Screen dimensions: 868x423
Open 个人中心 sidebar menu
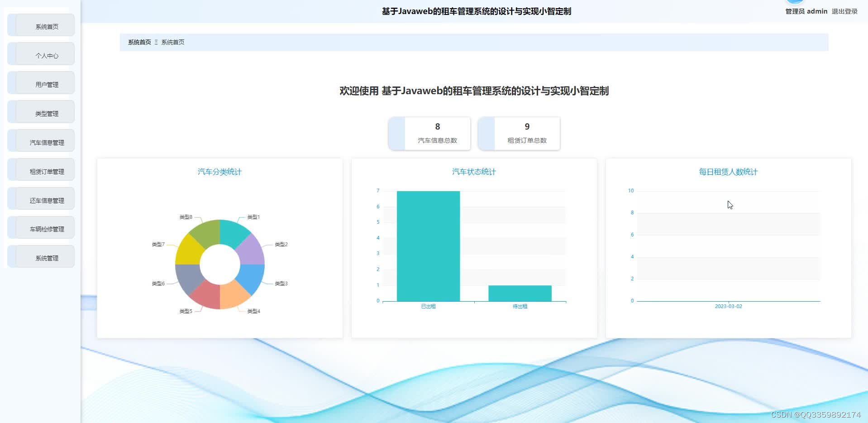(x=41, y=54)
